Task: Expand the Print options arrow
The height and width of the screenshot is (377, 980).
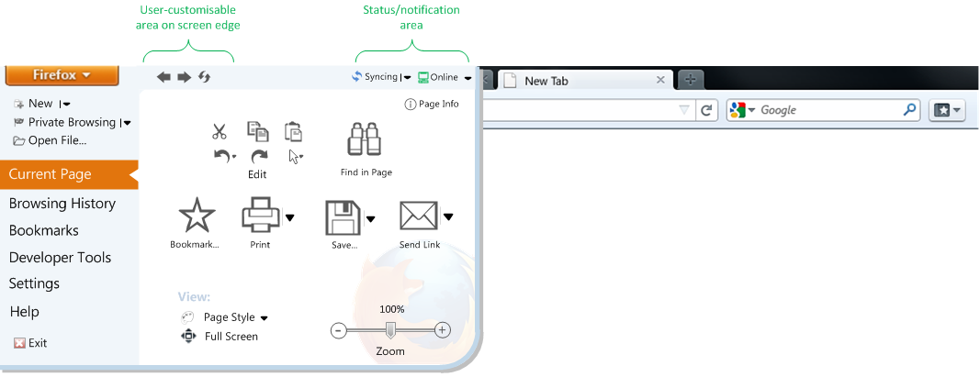Action: coord(290,217)
